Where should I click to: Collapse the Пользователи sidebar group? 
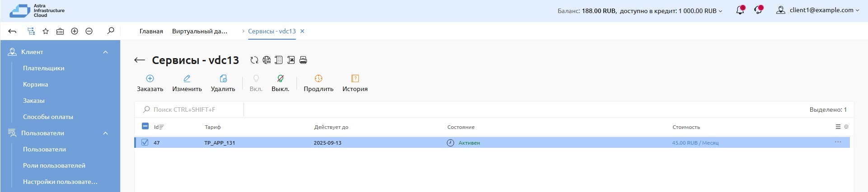pyautogui.click(x=105, y=133)
